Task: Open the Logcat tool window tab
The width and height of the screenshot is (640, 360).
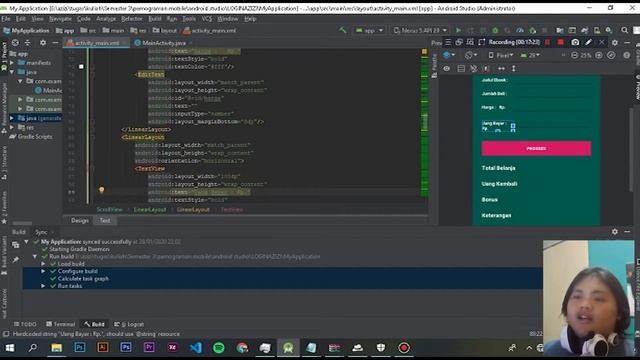Action: pos(129,324)
